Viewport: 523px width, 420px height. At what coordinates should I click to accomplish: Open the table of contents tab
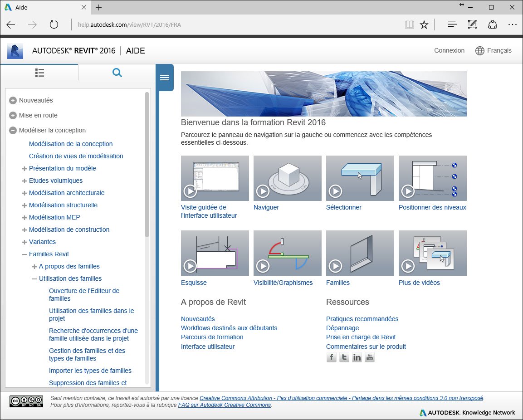click(x=39, y=73)
